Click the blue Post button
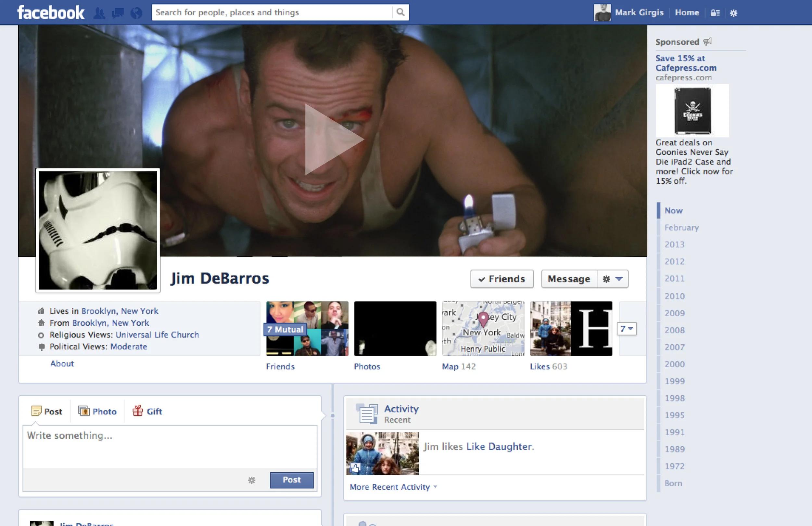The width and height of the screenshot is (812, 526). tap(292, 480)
